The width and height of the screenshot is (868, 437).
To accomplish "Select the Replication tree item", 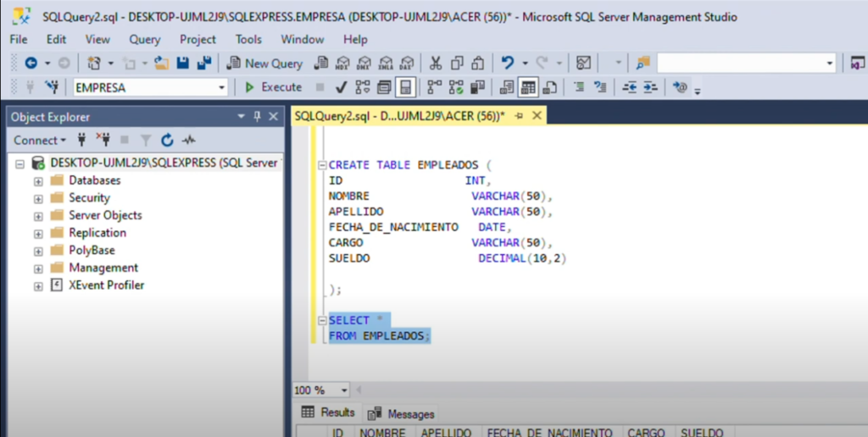I will point(97,233).
